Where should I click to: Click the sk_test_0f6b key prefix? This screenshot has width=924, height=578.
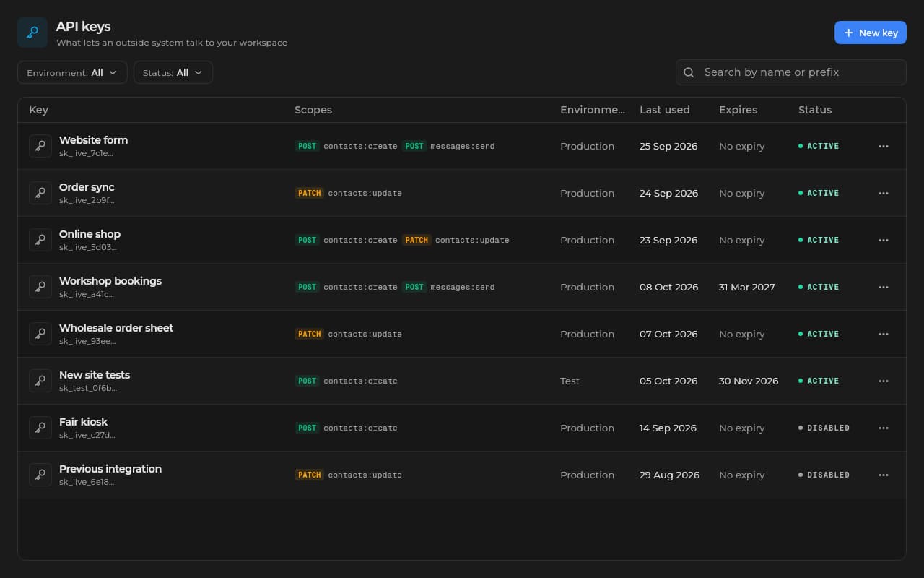tap(88, 388)
